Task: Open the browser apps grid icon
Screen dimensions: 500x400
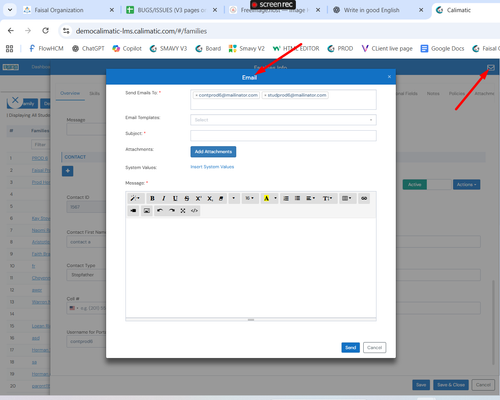Action: 9,49
